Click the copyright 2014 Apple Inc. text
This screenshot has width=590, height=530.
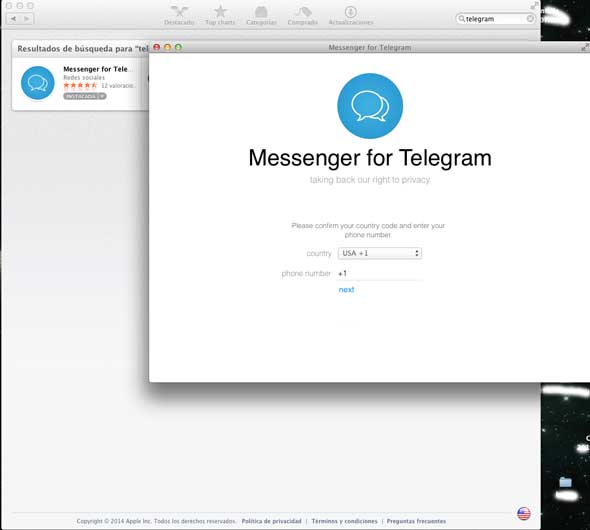click(156, 521)
